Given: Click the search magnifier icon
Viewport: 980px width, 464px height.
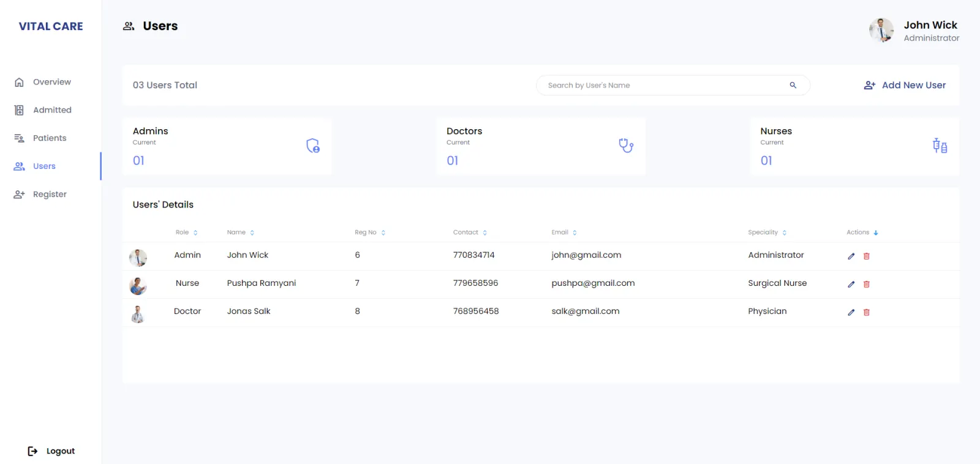Looking at the screenshot, I should [793, 85].
